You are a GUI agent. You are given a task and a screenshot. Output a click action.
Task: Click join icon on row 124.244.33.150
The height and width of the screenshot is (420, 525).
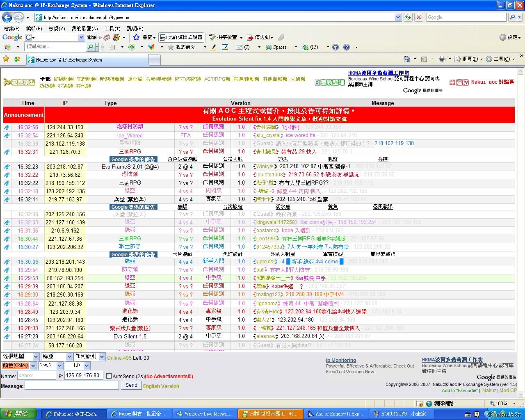tap(7, 127)
